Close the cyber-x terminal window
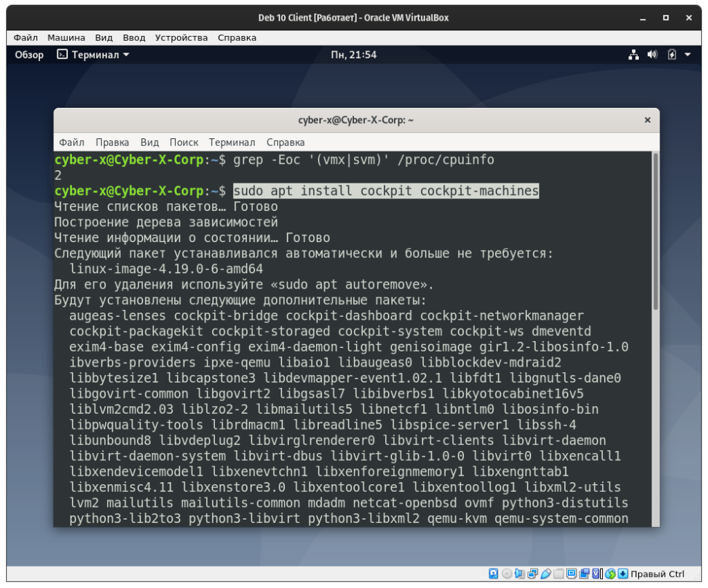The height and width of the screenshot is (588, 708). point(647,120)
